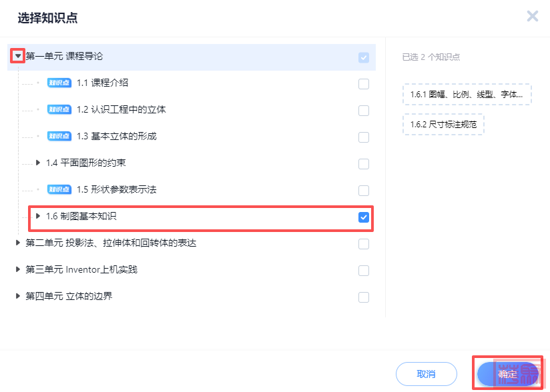Viewport: 550px width, 392px height.
Task: Expand the 1.4 平面图形的约束 node
Action: tap(38, 163)
